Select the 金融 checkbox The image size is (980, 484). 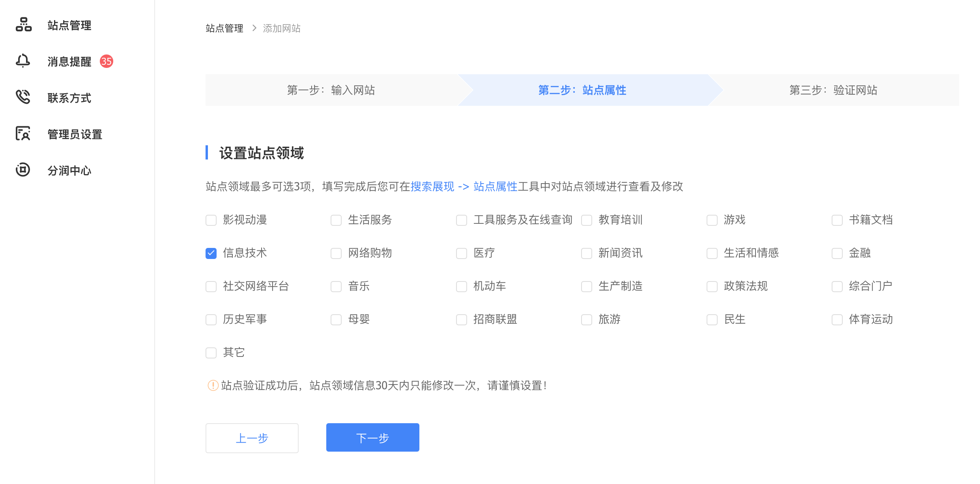[837, 253]
